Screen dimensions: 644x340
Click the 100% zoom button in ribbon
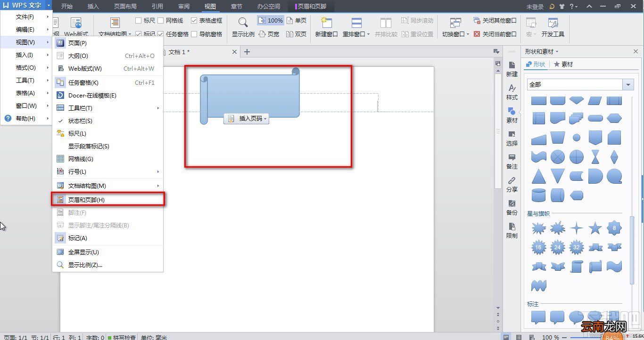pos(271,21)
